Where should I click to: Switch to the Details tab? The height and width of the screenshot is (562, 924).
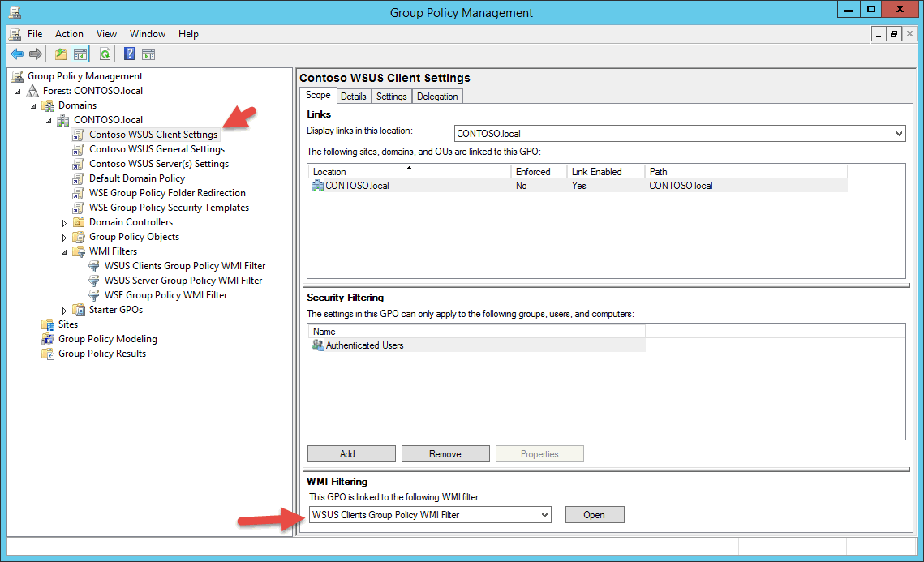[354, 96]
